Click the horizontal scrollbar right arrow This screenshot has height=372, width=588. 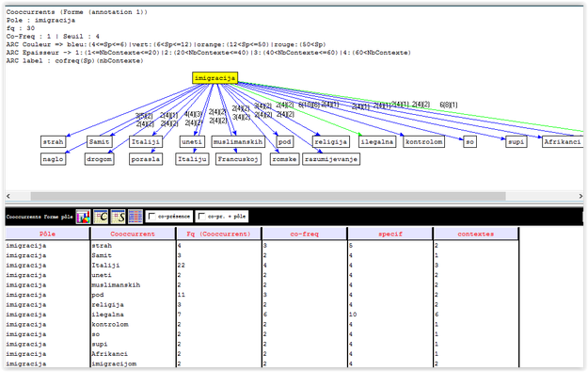(x=580, y=196)
